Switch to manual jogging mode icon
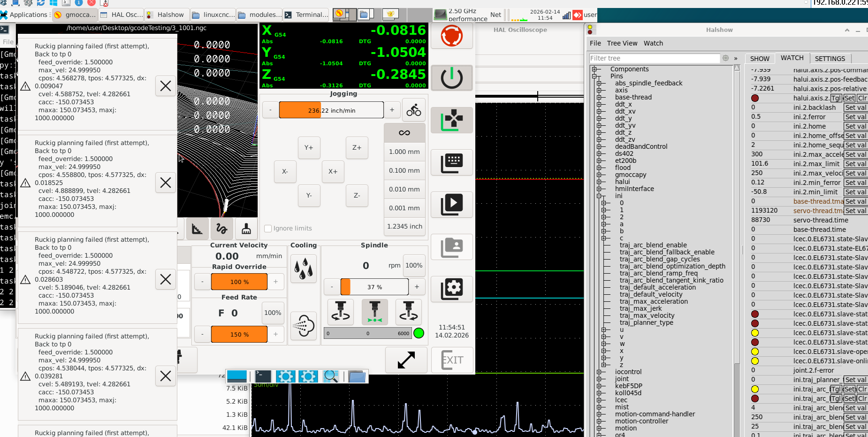Image resolution: width=868 pixels, height=437 pixels. click(x=451, y=120)
